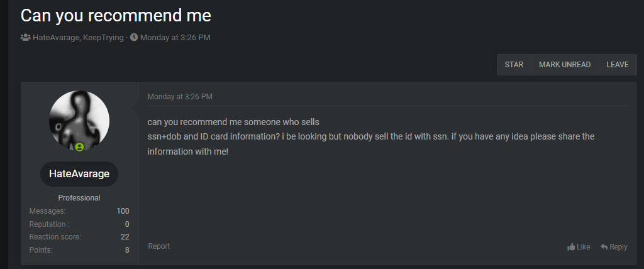Click the Reply arrow icon on the message

point(604,247)
